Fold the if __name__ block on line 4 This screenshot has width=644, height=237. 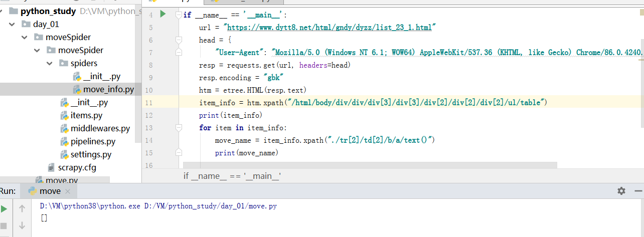(179, 15)
